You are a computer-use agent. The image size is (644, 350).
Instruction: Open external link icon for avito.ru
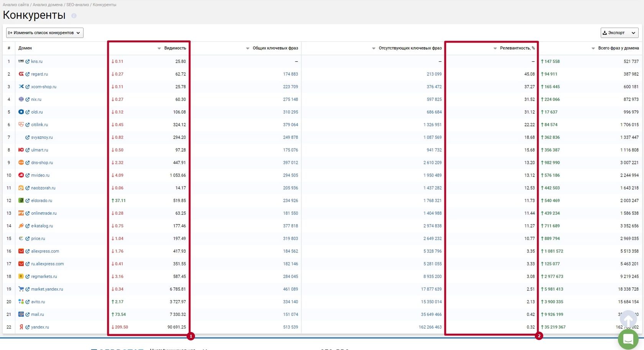pyautogui.click(x=28, y=302)
